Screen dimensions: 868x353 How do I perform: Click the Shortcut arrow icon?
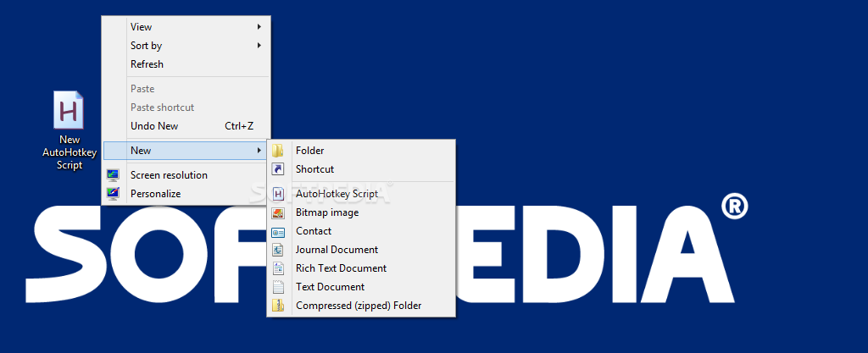click(x=278, y=169)
